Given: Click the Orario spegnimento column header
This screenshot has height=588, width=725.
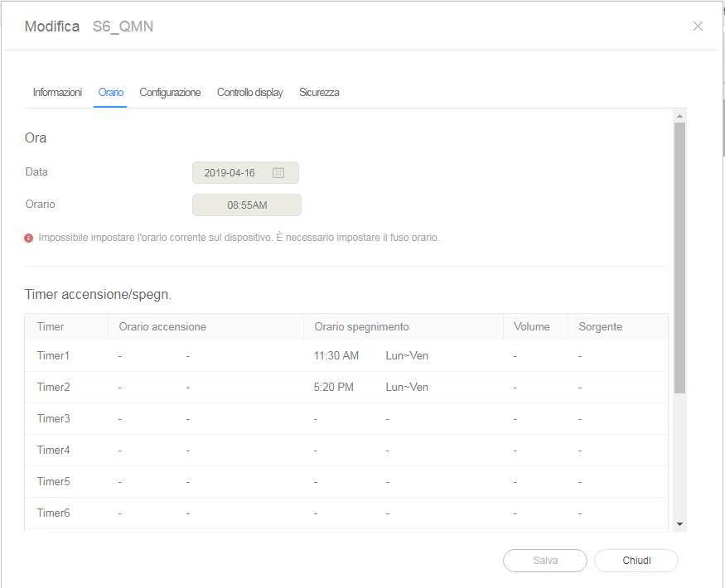Looking at the screenshot, I should click(361, 327).
